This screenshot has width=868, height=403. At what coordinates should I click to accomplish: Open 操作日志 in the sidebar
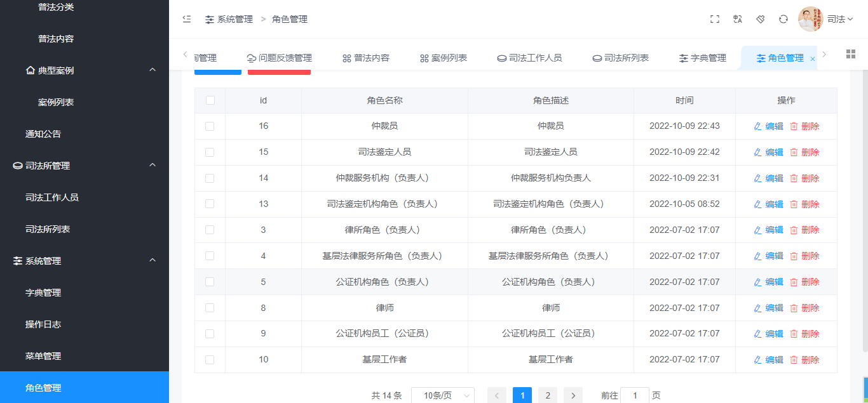pyautogui.click(x=43, y=324)
